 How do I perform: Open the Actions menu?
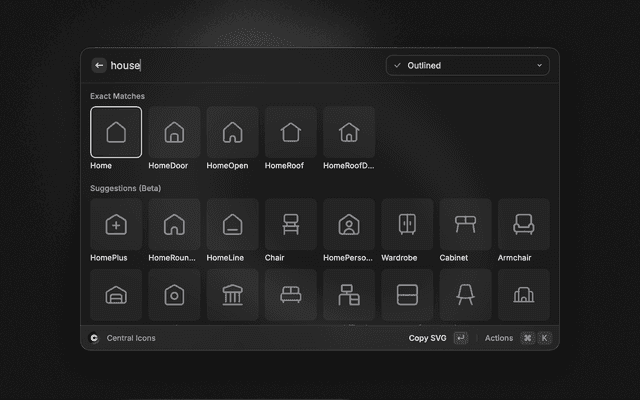(499, 338)
